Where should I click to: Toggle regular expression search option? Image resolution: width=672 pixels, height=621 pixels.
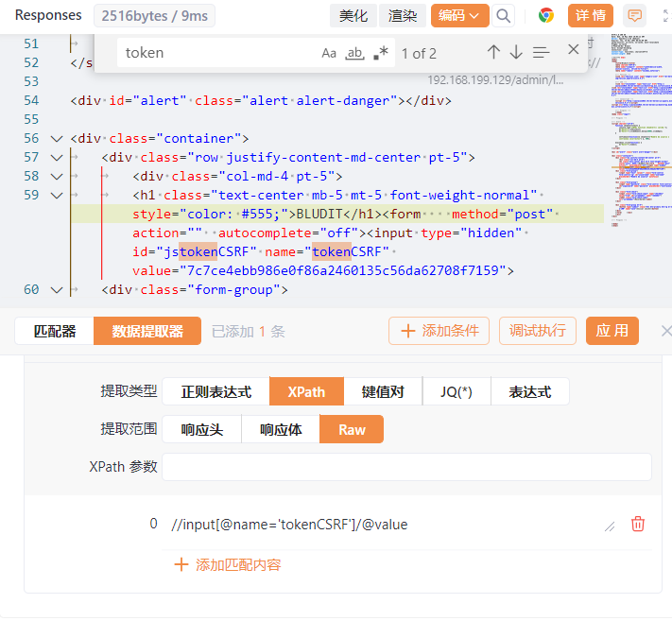click(381, 53)
